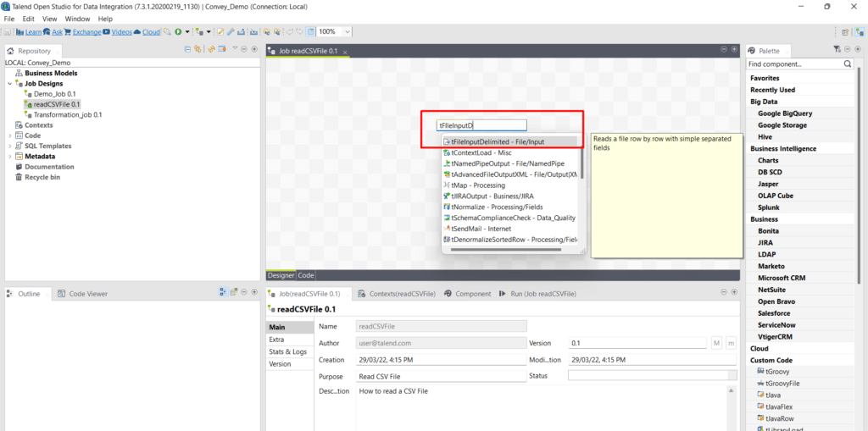The height and width of the screenshot is (431, 868).
Task: Collapse the Job Designs tree node
Action: (x=9, y=84)
